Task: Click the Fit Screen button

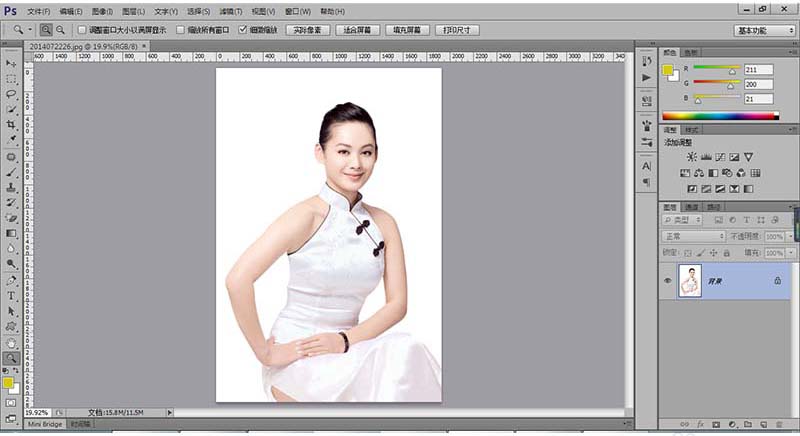Action: point(357,30)
